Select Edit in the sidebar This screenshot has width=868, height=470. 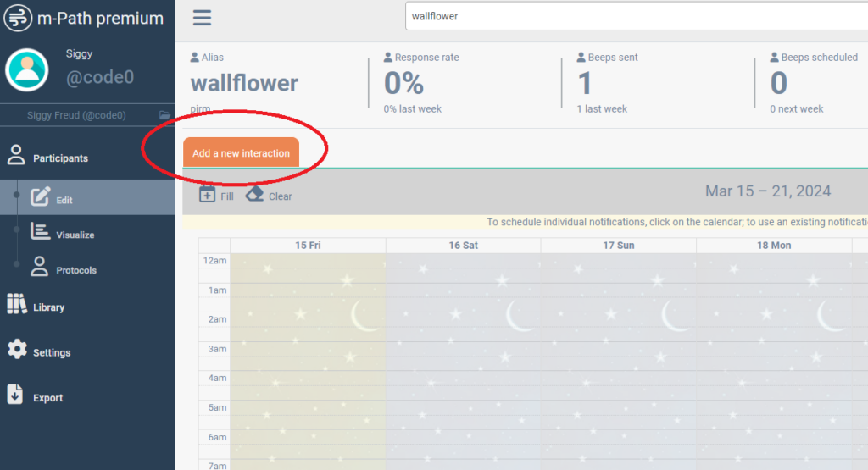pyautogui.click(x=64, y=200)
